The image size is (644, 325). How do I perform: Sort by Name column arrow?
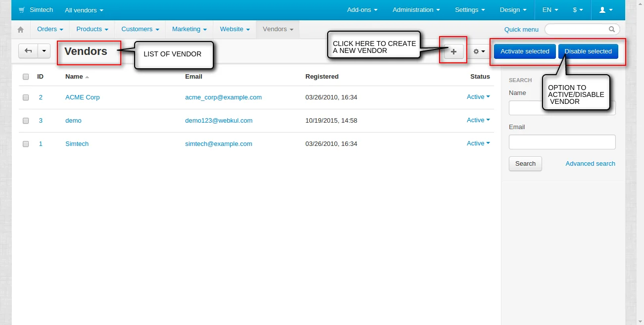point(87,77)
